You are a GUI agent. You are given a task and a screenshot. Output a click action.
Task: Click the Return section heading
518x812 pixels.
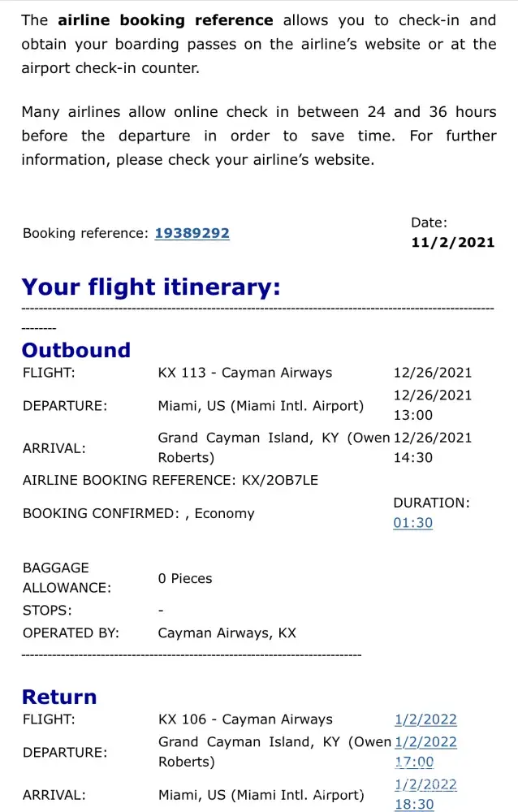click(59, 697)
